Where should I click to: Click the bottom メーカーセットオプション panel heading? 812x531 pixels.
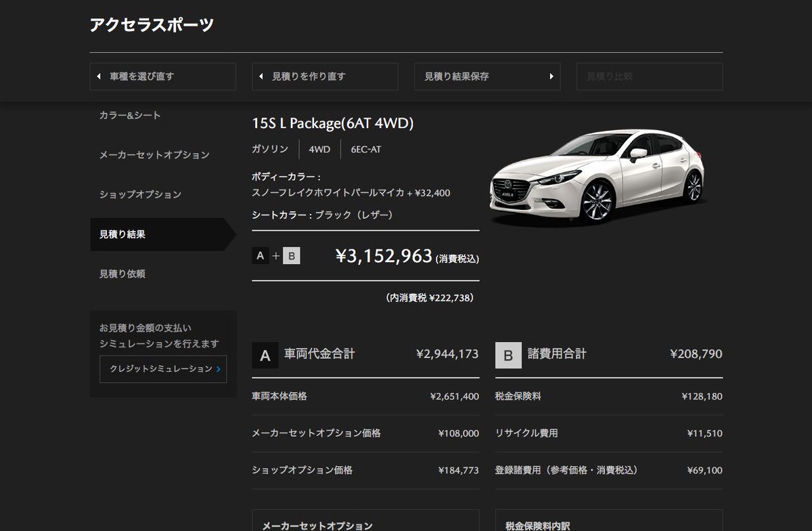pyautogui.click(x=317, y=526)
